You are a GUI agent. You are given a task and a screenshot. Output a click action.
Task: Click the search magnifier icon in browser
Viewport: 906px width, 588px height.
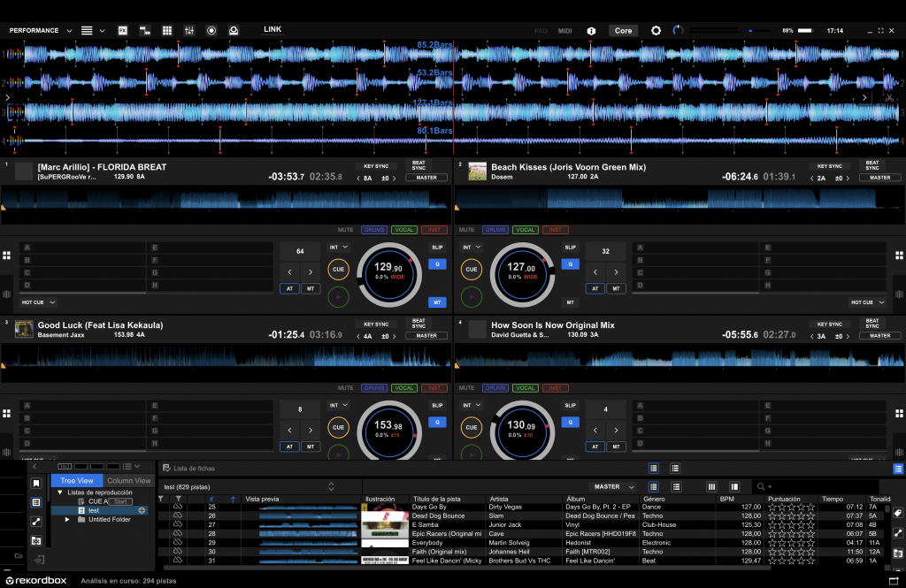point(760,486)
